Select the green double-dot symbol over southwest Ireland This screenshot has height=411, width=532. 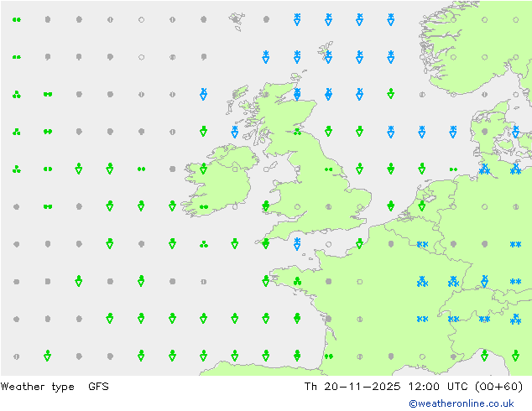click(x=204, y=206)
